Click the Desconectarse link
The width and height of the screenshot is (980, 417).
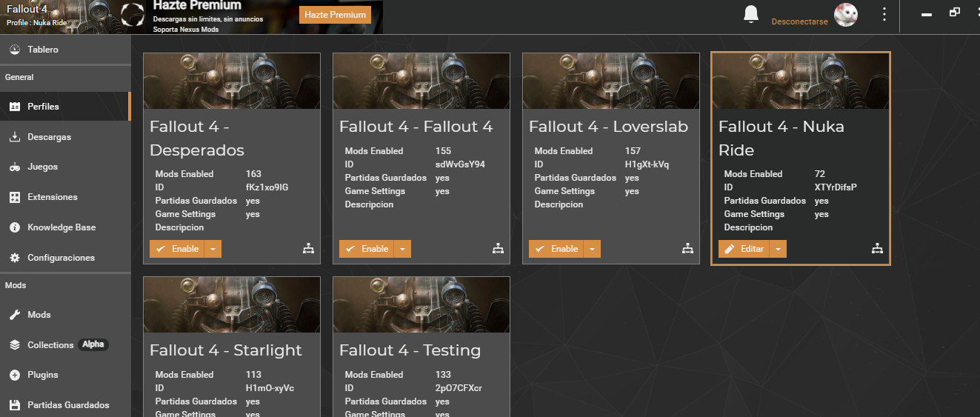point(799,21)
